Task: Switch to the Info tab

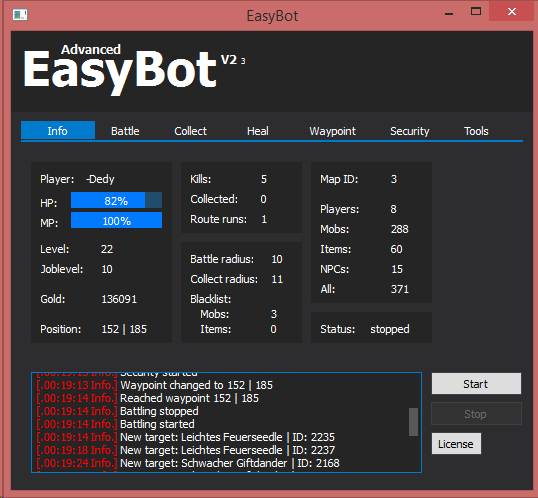Action: [58, 131]
